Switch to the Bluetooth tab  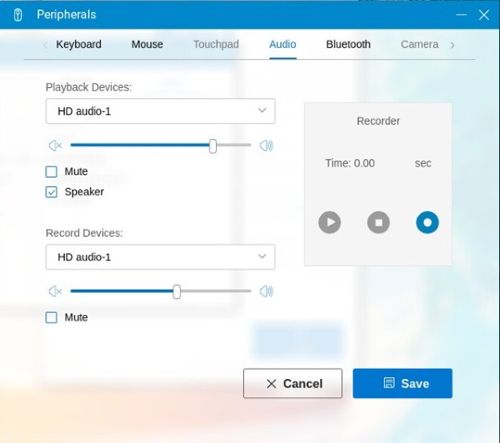click(348, 44)
